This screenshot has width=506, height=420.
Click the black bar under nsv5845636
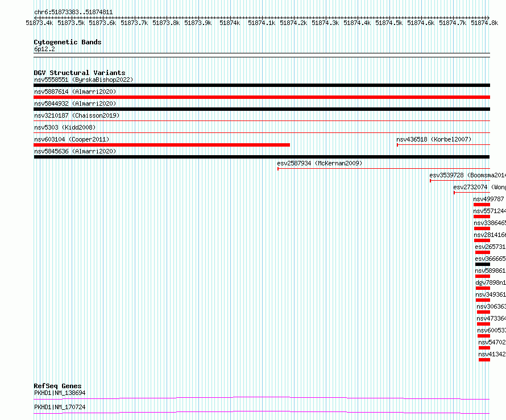point(262,157)
